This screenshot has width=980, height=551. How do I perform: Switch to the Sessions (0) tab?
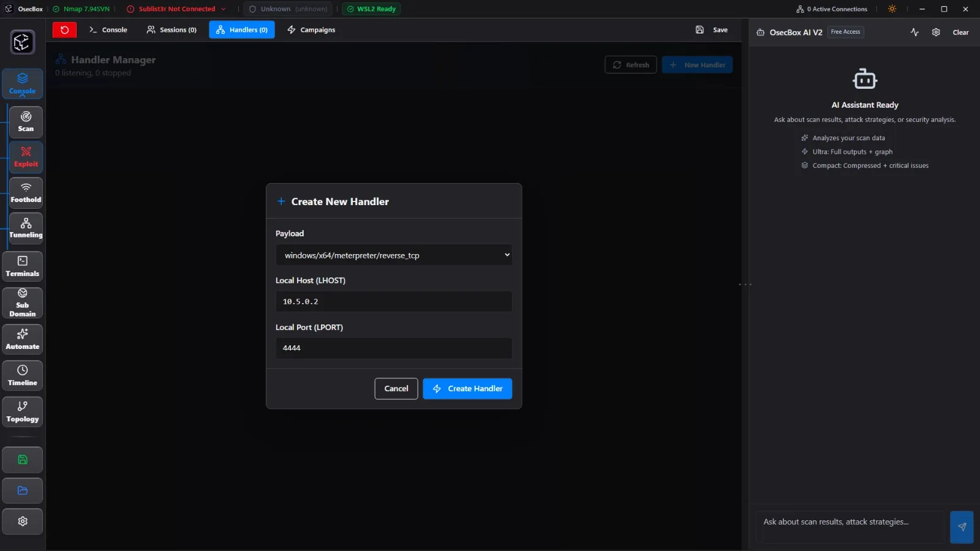coord(171,29)
